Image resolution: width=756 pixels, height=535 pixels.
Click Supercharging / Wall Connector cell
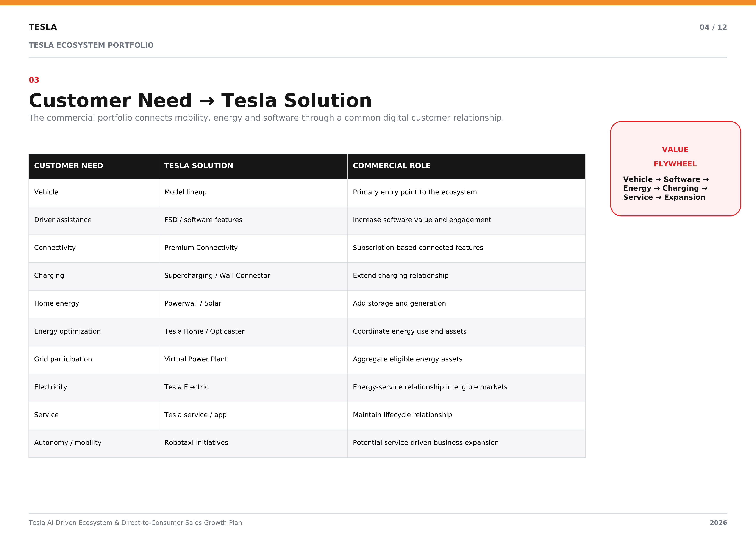253,276
